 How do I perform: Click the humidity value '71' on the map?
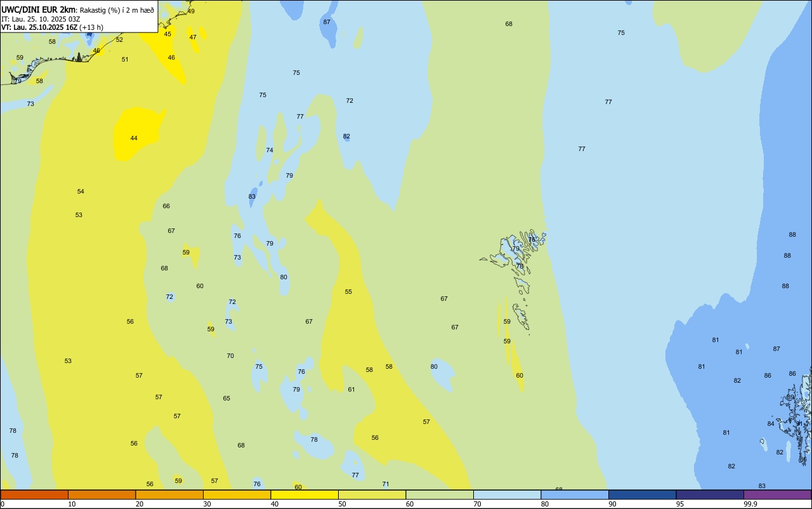coord(386,484)
